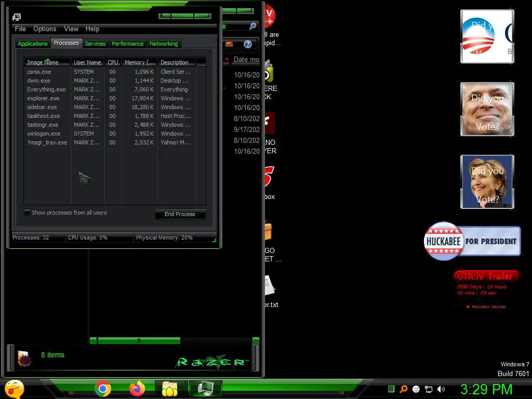Sort by the Image Name column header
Viewport: 532px width, 399px height.
47,62
